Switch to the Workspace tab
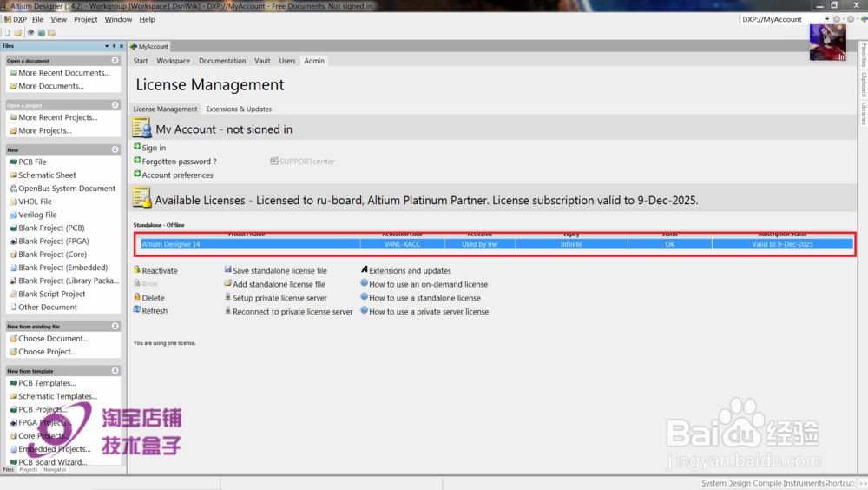This screenshot has width=868, height=490. tap(173, 61)
